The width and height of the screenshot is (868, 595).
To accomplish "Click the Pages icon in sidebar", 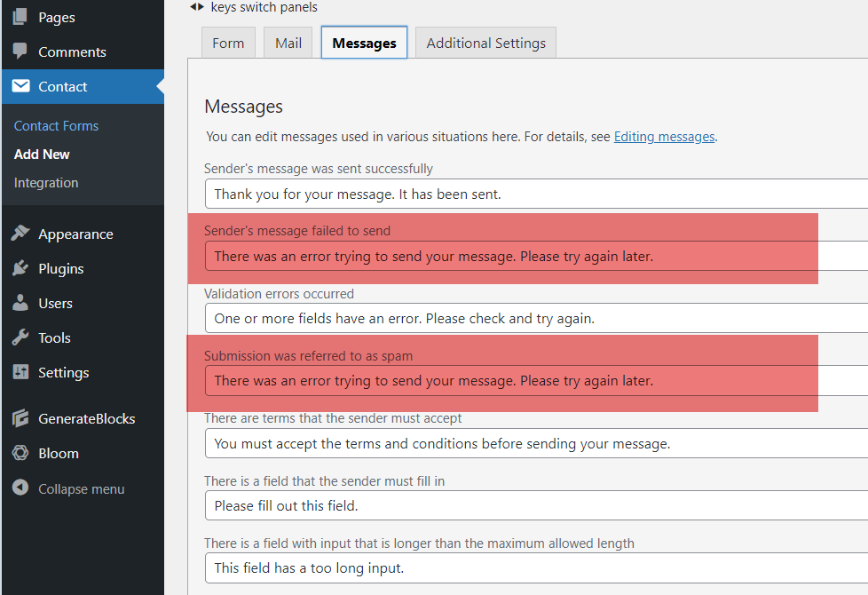I will pos(20,17).
